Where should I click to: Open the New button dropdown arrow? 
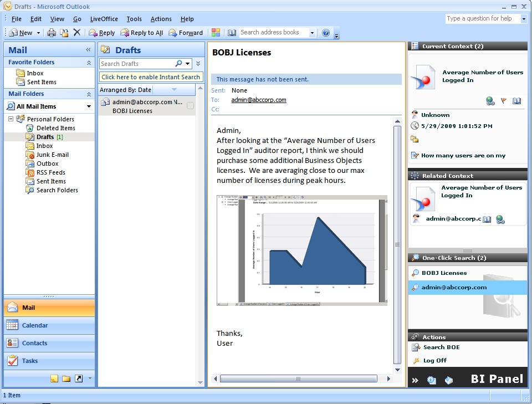[x=38, y=33]
